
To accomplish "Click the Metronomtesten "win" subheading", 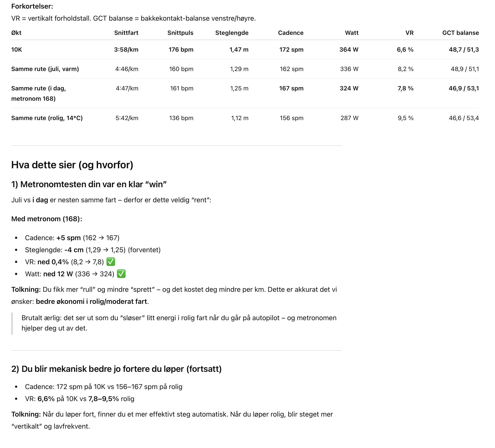I will [89, 184].
